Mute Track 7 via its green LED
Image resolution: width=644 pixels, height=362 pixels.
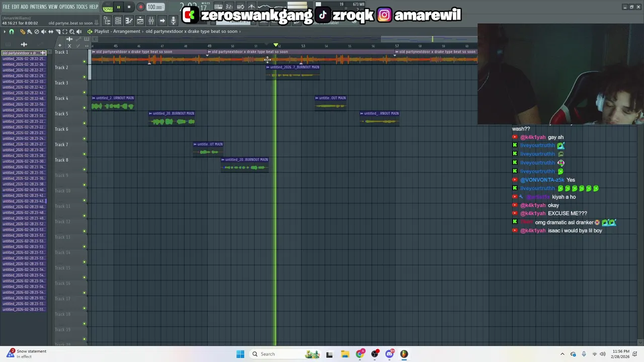[x=85, y=154]
